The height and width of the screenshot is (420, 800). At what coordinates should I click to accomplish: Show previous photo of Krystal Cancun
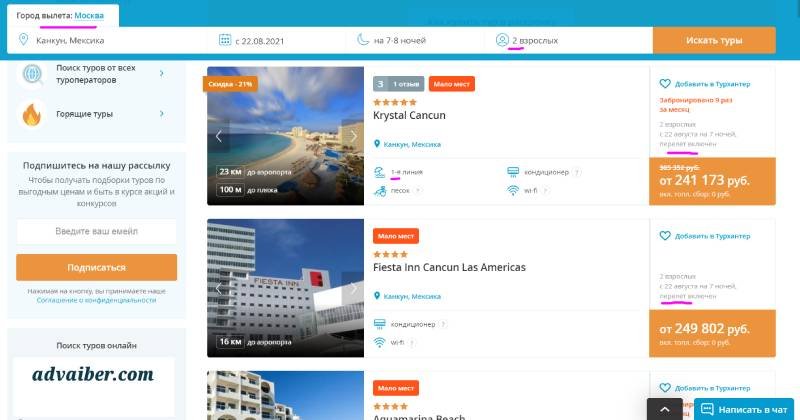(x=218, y=136)
